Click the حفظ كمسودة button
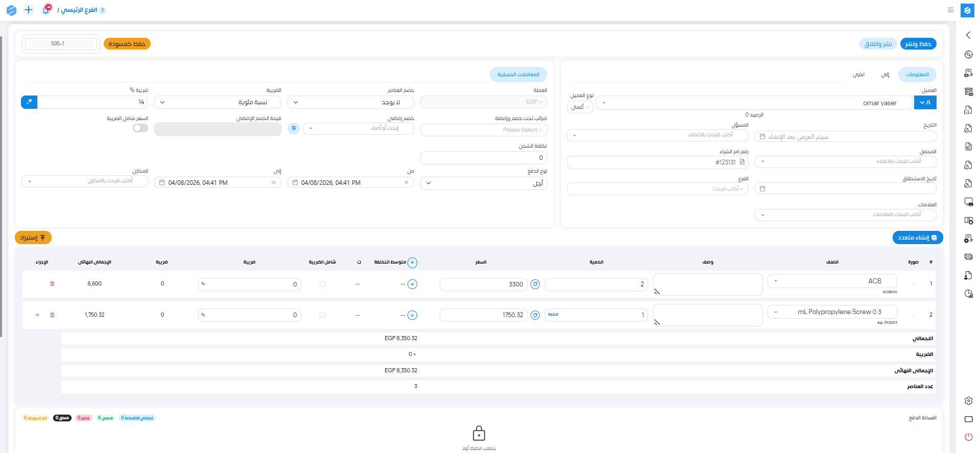The width and height of the screenshot is (980, 453). click(127, 44)
